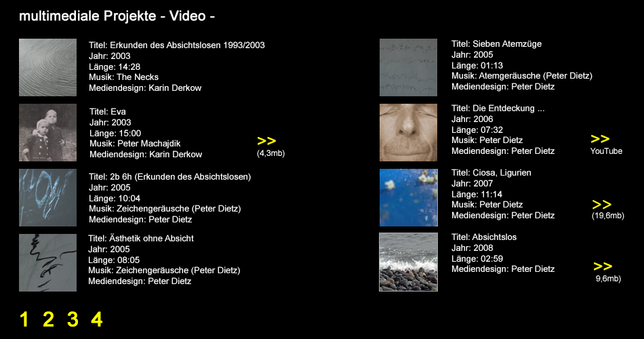644x339 pixels.
Task: Select the Eva thumbnail with two children
Action: 47,132
